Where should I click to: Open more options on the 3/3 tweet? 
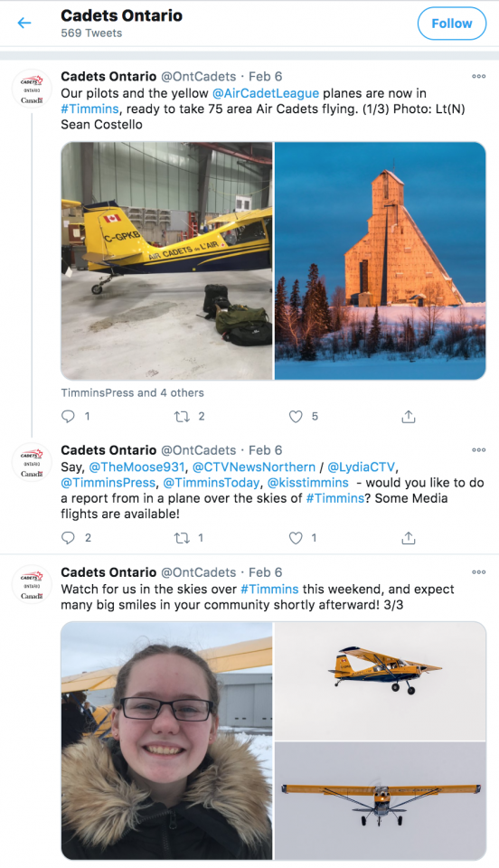pos(478,571)
